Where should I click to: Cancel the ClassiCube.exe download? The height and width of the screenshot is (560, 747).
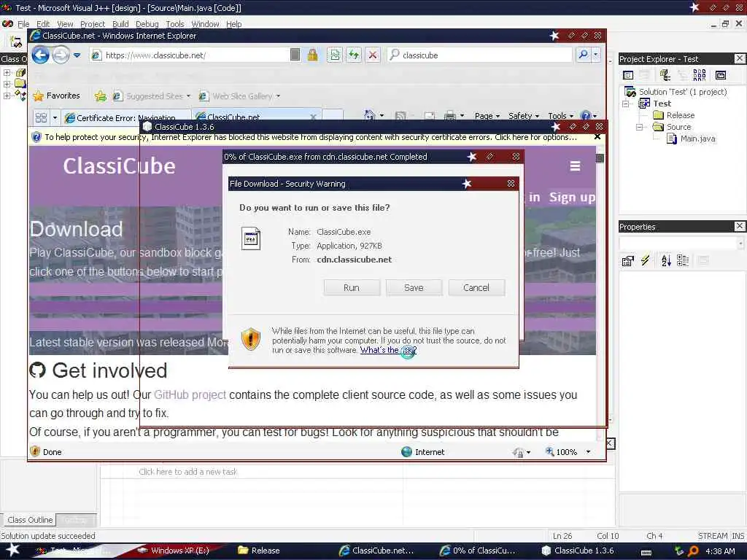pyautogui.click(x=476, y=287)
